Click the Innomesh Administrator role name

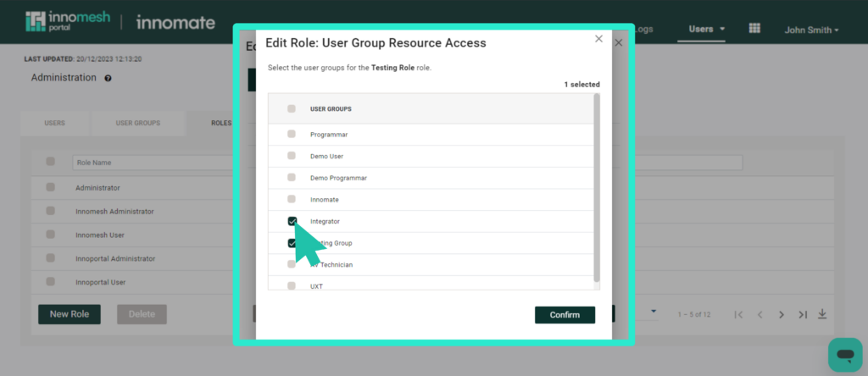tap(114, 211)
